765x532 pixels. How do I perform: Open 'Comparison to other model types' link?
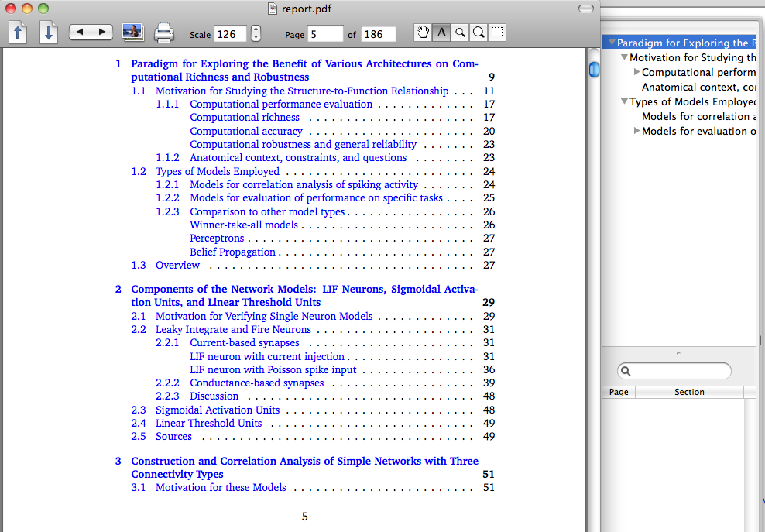[x=267, y=212]
